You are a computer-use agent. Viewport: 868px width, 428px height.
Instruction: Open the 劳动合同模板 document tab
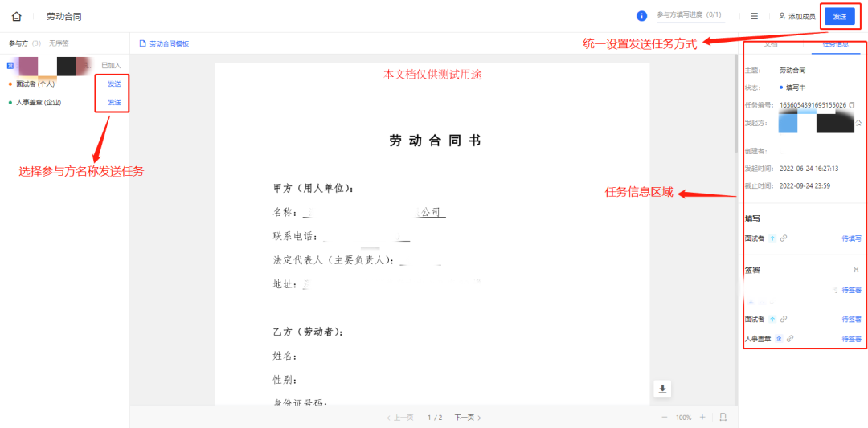coord(165,43)
